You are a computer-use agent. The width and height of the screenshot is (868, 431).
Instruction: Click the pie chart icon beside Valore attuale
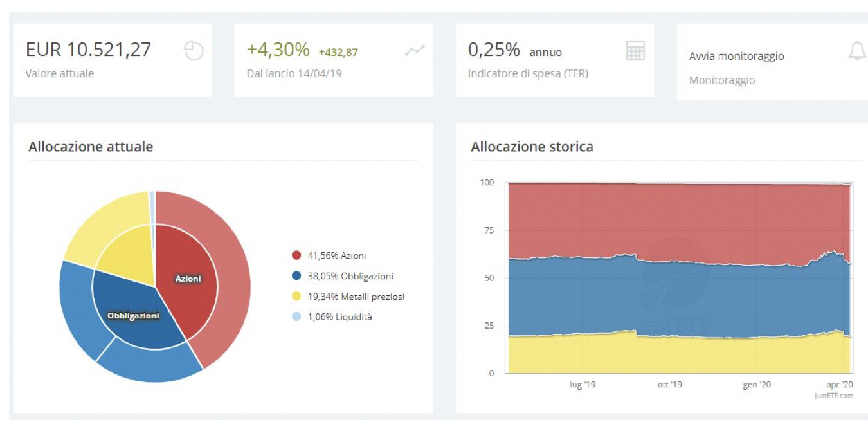pyautogui.click(x=194, y=51)
